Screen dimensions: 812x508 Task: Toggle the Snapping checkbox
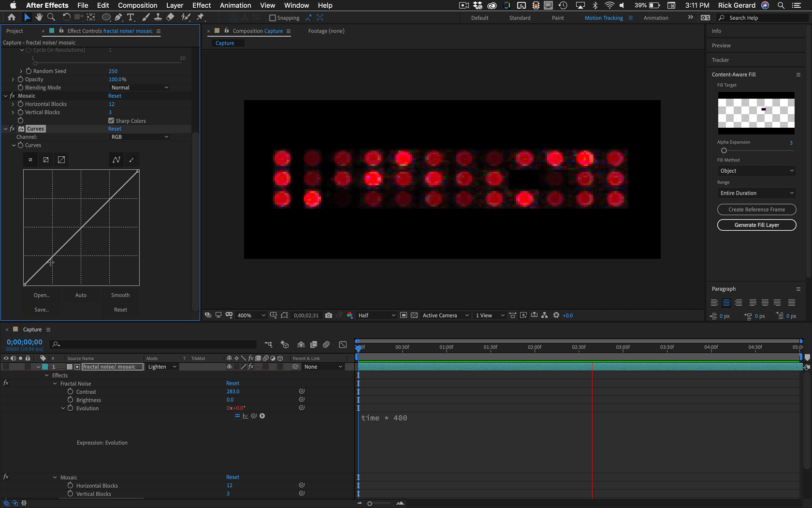(273, 18)
